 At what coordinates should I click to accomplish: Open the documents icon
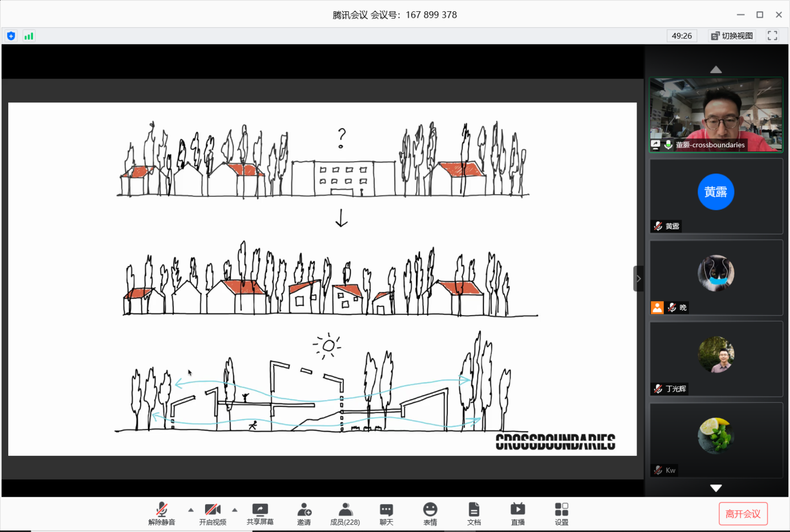pos(474,514)
